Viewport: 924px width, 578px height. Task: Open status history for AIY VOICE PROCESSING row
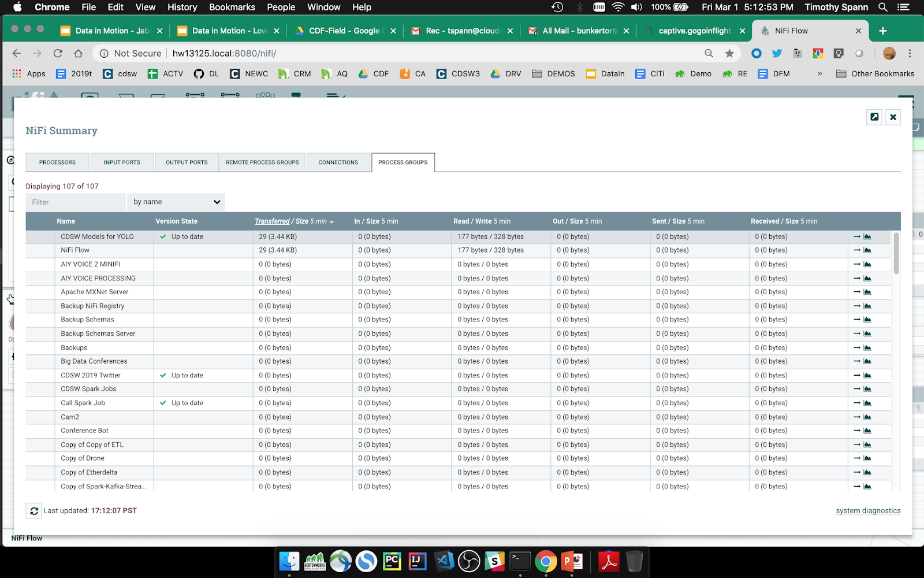867,278
